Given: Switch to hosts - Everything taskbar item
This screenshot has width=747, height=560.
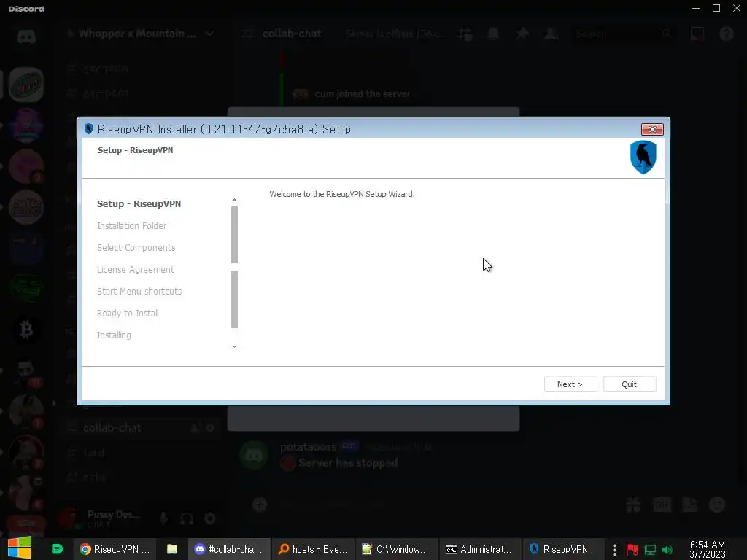Looking at the screenshot, I should [x=312, y=549].
